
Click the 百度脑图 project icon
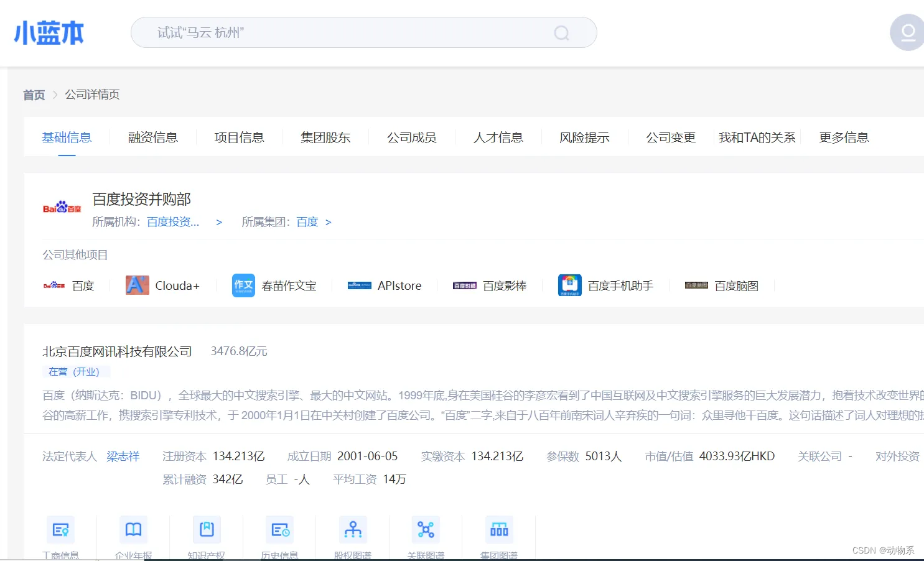point(696,285)
